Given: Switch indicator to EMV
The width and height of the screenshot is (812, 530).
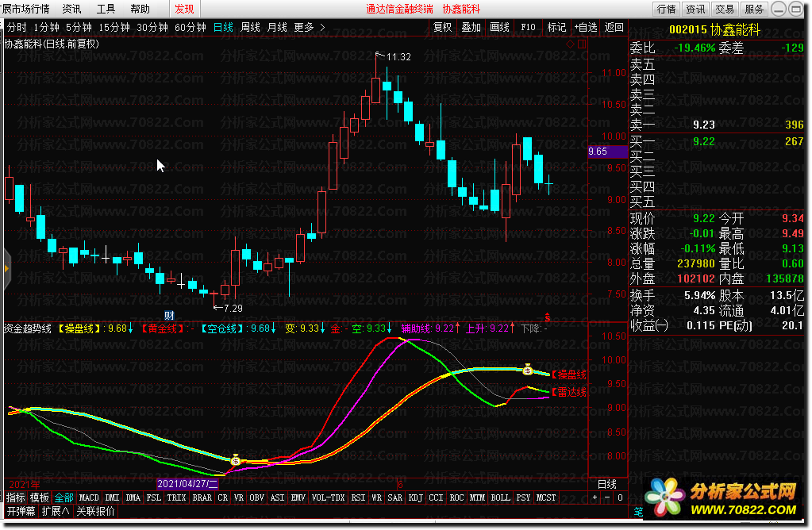Looking at the screenshot, I should pos(298,497).
